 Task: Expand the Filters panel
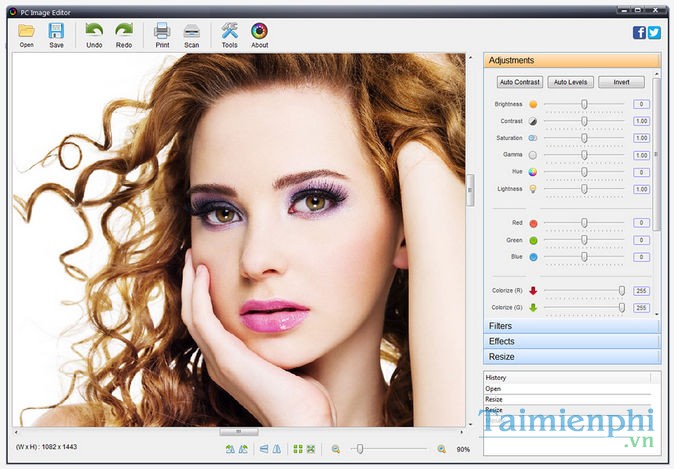tap(572, 326)
